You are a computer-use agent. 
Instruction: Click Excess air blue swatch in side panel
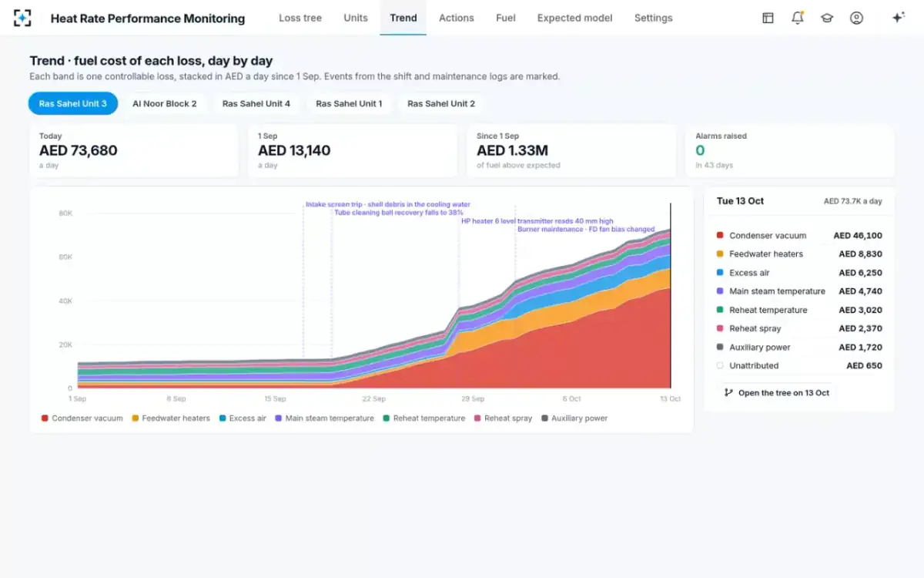coord(720,273)
